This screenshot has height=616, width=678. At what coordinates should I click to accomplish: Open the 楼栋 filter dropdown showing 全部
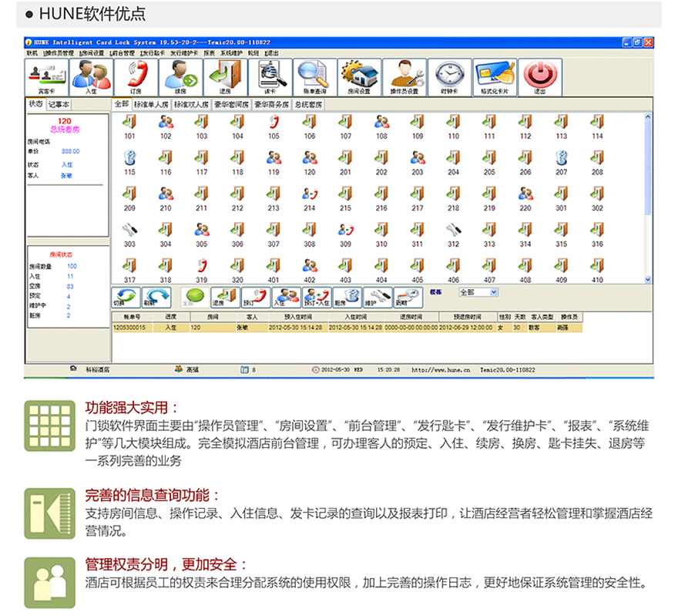[x=478, y=293]
